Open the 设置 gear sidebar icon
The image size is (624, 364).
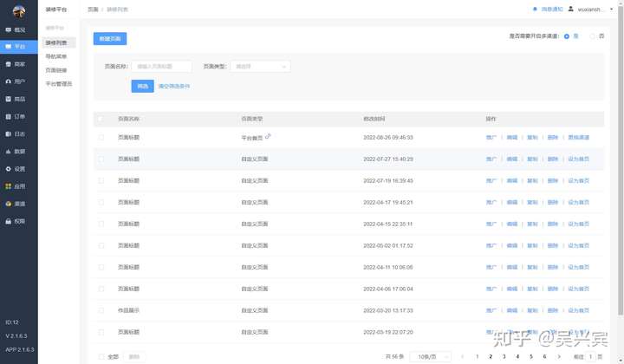click(9, 169)
